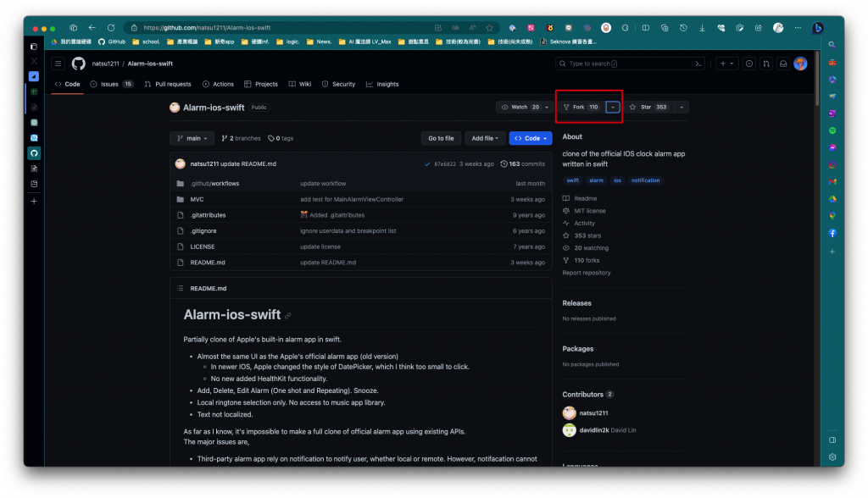Bookmark page with the star icon in address bar
The width and height of the screenshot is (868, 498).
[x=489, y=28]
